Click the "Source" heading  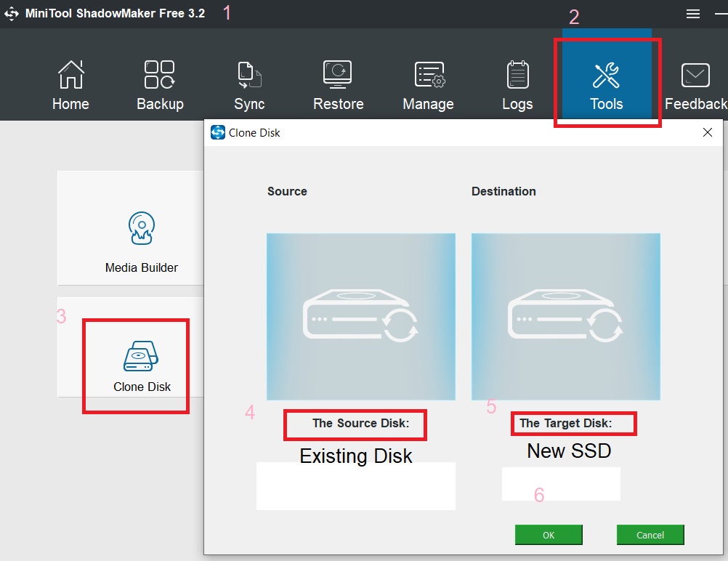(287, 191)
